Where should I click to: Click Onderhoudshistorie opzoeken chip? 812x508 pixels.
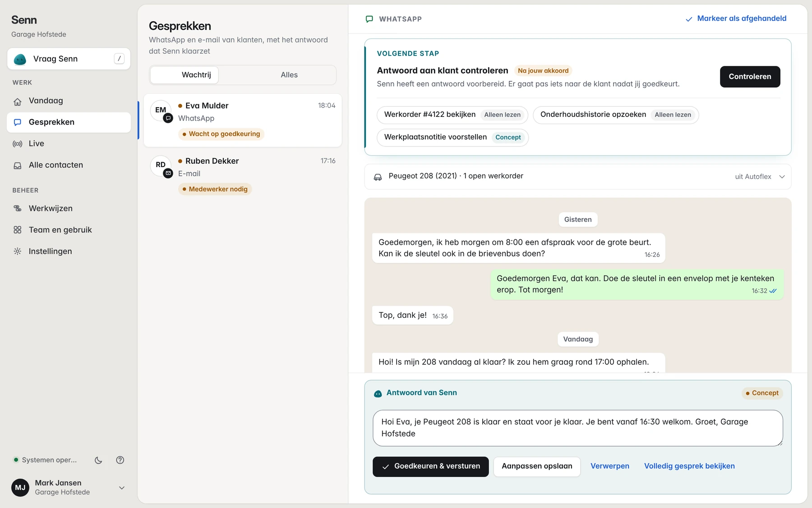(616, 115)
